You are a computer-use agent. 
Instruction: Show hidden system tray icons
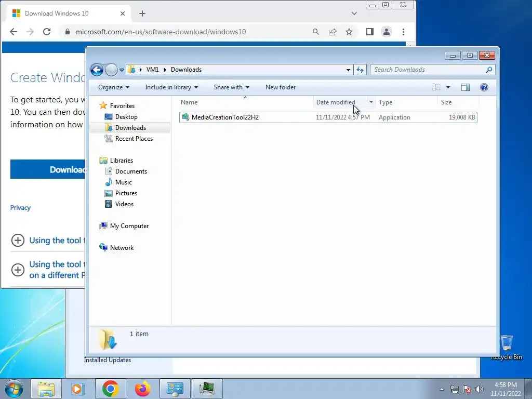click(442, 389)
